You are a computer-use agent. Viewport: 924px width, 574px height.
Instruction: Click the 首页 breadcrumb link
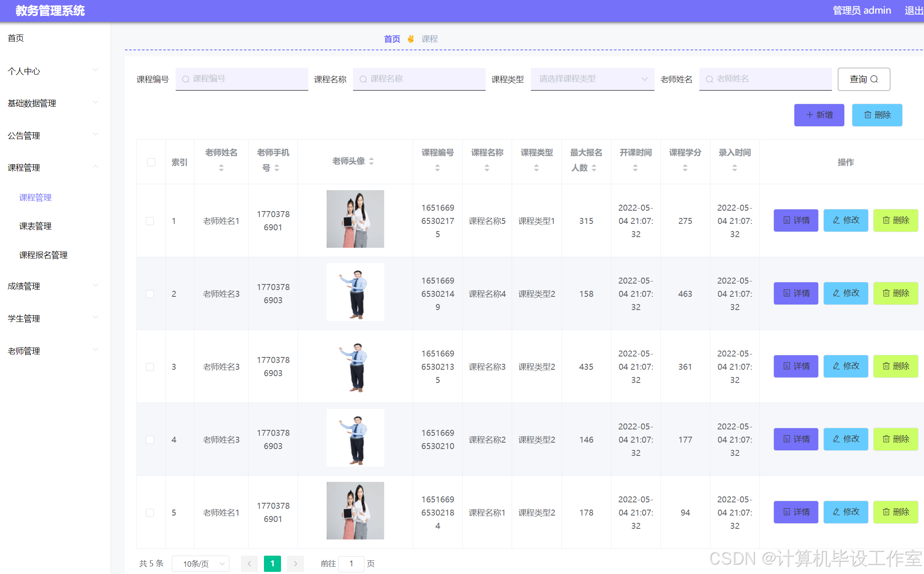coord(391,38)
